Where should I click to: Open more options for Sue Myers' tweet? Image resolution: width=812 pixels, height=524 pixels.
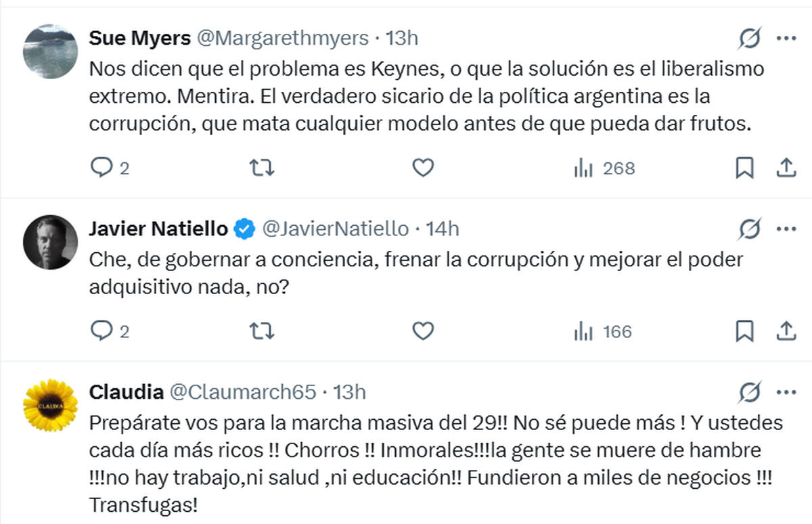[786, 39]
